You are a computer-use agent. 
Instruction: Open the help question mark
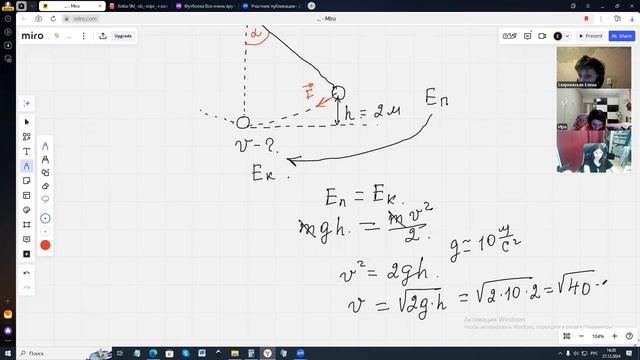point(629,336)
